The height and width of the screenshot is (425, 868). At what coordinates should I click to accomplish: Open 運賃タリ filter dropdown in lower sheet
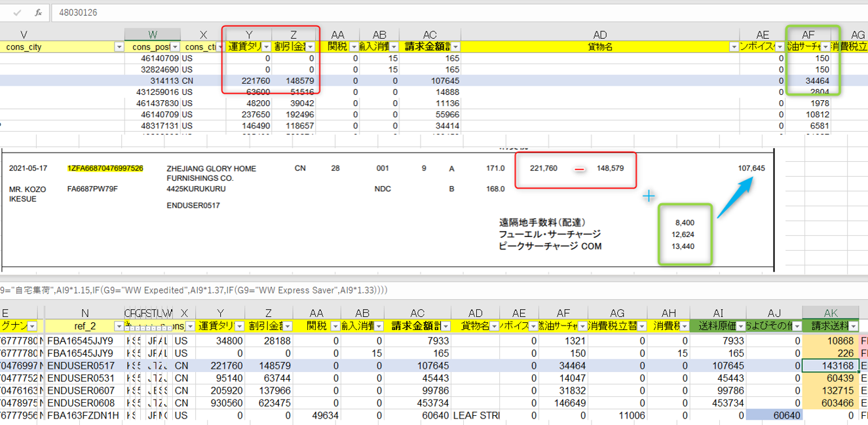(x=238, y=326)
